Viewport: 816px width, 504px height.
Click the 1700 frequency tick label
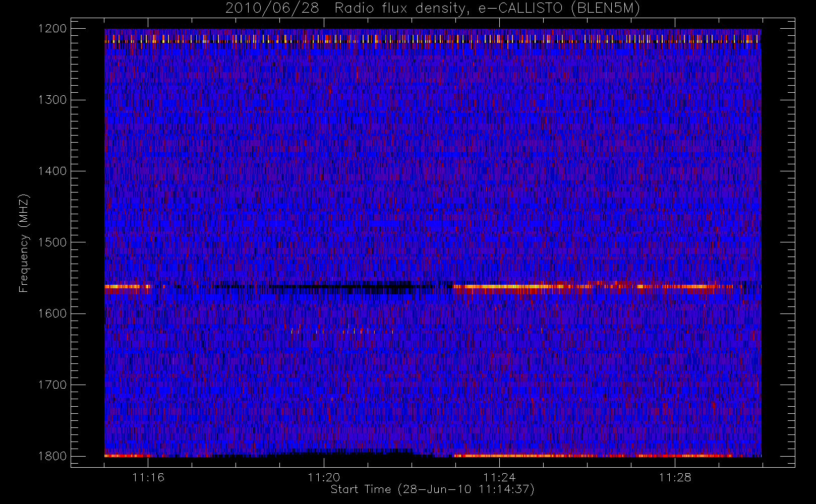point(52,385)
